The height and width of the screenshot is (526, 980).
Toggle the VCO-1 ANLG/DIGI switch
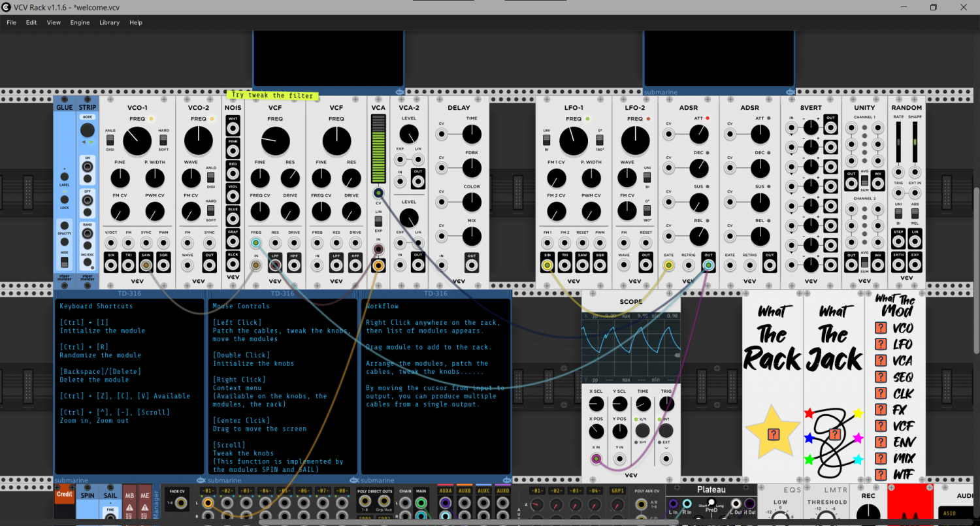pos(110,140)
